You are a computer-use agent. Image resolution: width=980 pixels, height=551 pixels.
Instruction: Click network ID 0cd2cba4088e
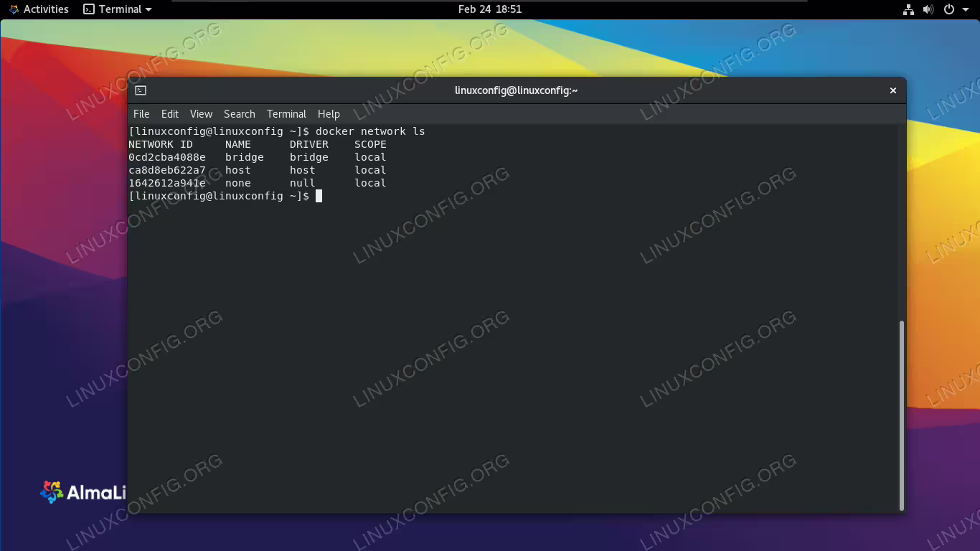click(167, 157)
